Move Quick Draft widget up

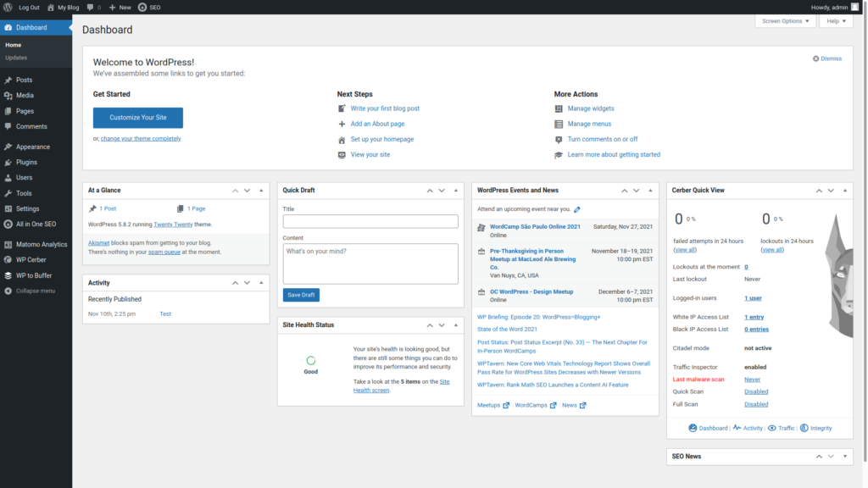click(430, 191)
